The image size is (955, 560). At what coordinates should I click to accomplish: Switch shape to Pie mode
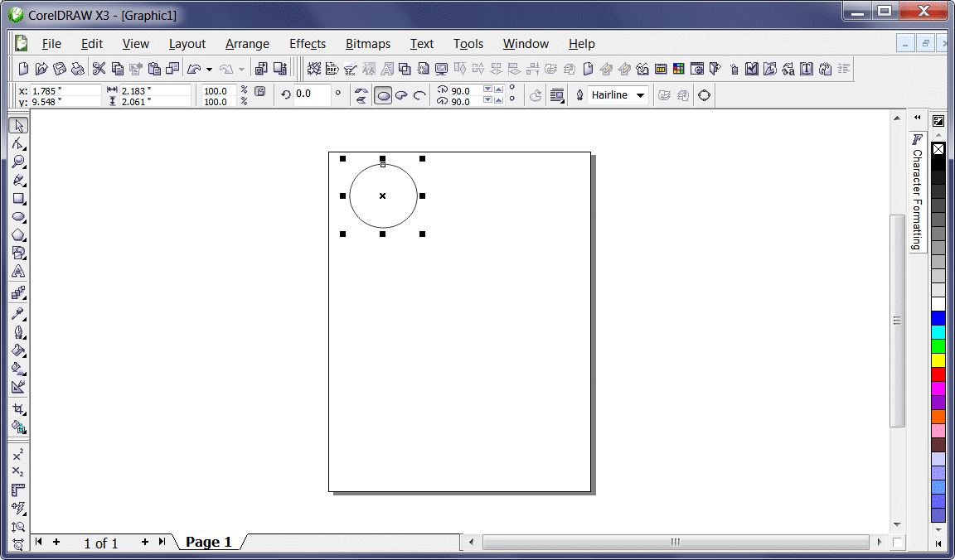(401, 95)
